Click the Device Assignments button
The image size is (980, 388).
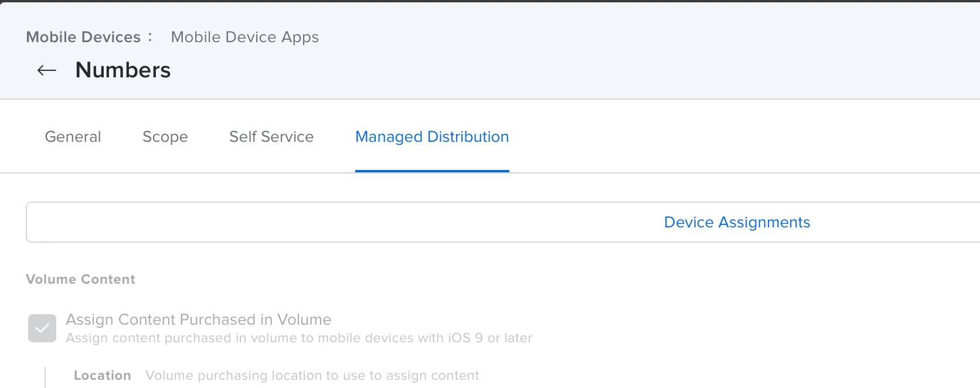(x=737, y=222)
